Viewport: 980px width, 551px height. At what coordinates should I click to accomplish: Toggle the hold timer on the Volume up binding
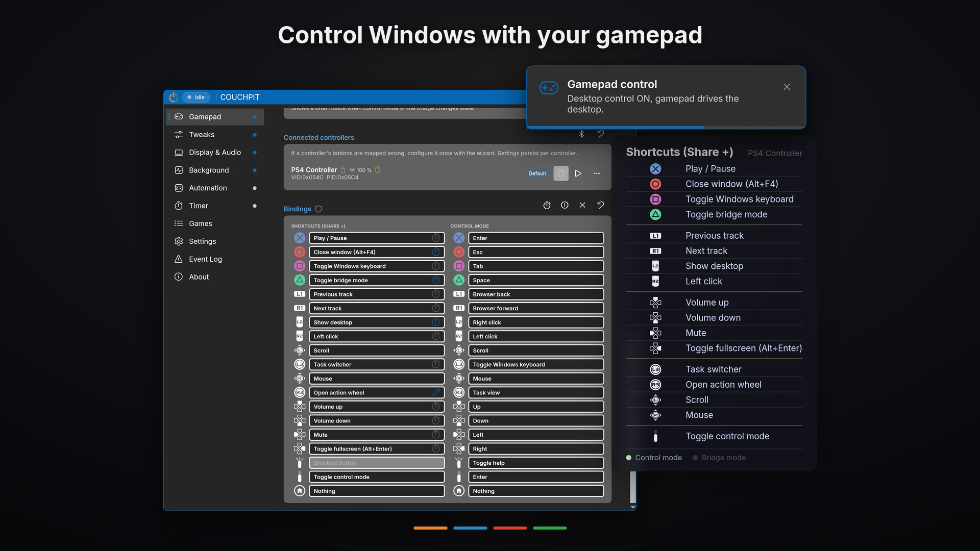click(x=436, y=407)
